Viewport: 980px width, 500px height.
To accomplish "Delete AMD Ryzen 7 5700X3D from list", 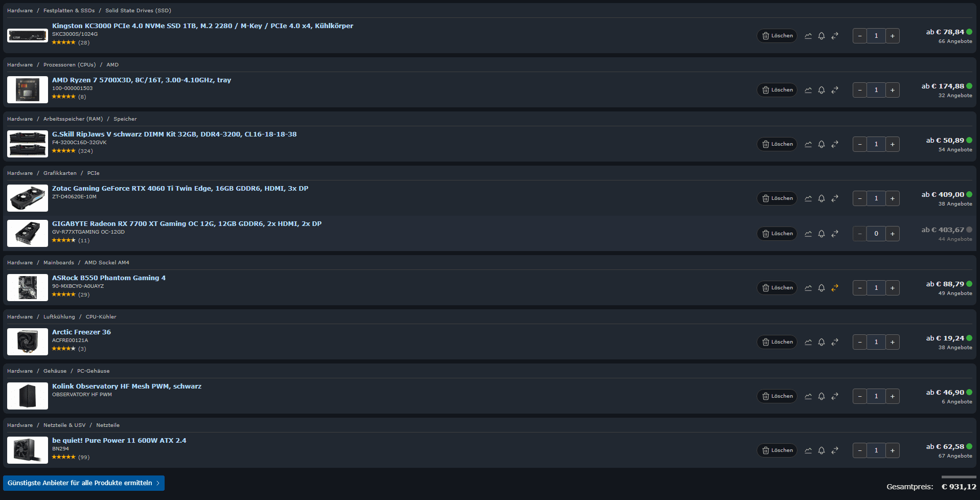I will click(777, 90).
